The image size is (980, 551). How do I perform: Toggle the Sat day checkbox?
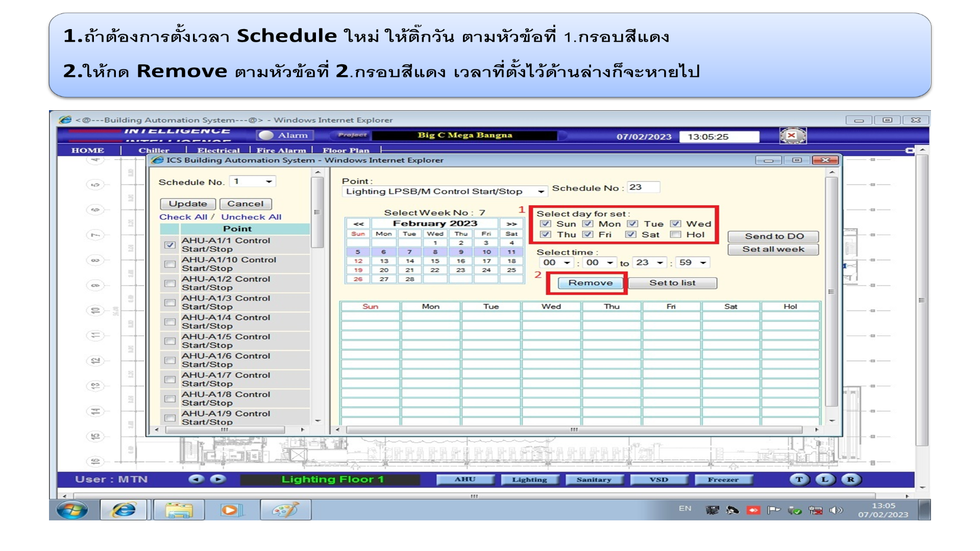[x=631, y=235]
